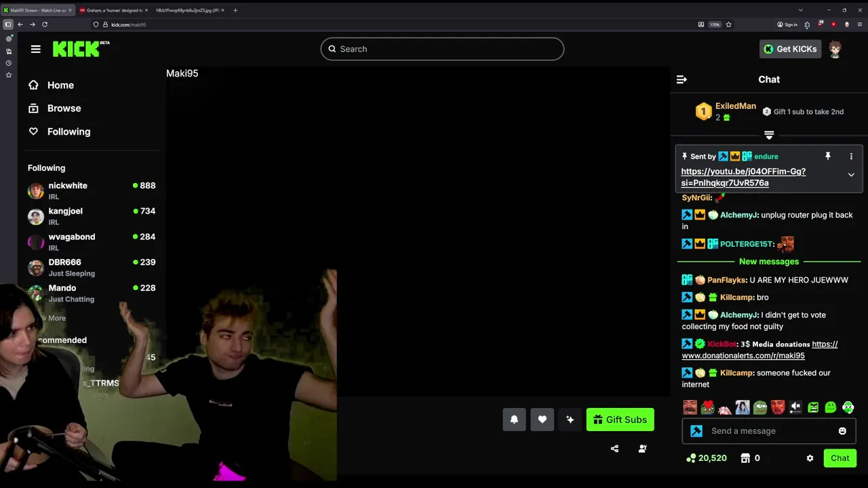The image size is (868, 488).
Task: Switch to the Graham 'human' browser tab
Action: 113,10
